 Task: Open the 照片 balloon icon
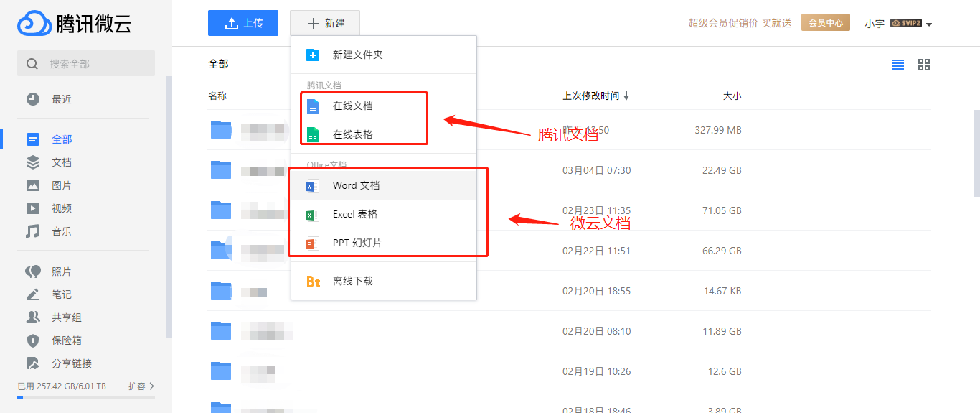(33, 272)
